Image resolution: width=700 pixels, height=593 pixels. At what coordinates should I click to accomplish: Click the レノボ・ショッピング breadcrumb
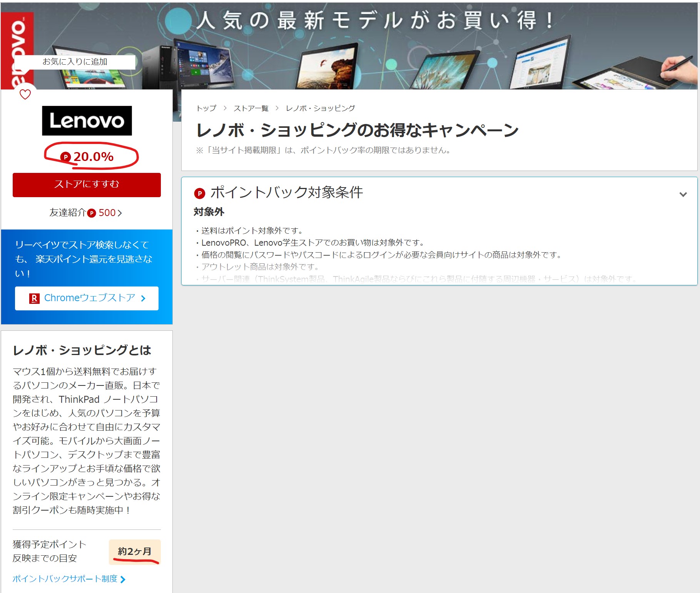(x=320, y=108)
